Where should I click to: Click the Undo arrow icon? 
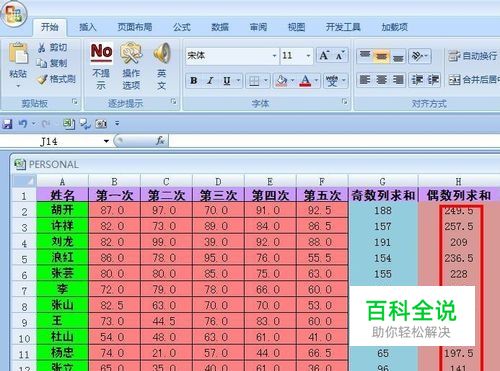[x=23, y=124]
